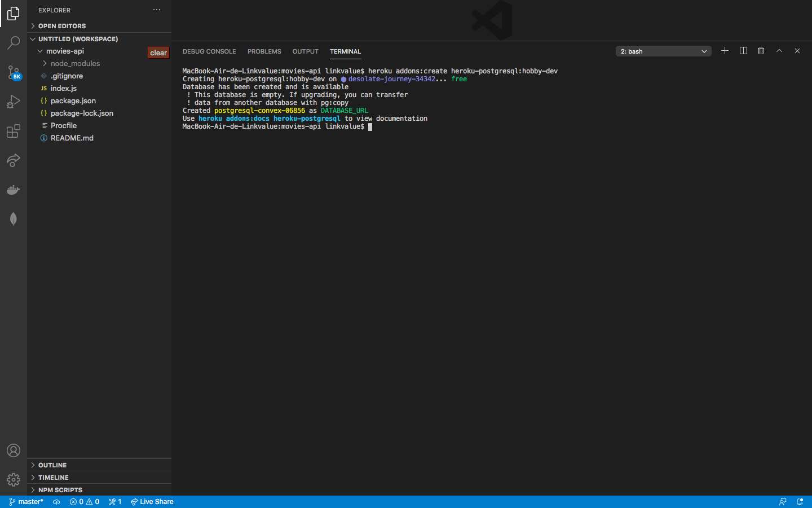
Task: Expand the NPM Scripts section
Action: click(x=99, y=490)
